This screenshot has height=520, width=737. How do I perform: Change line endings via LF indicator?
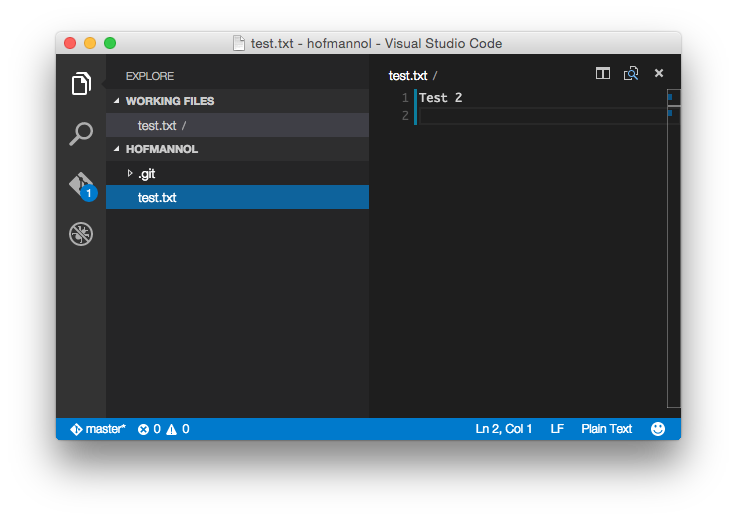(x=557, y=429)
